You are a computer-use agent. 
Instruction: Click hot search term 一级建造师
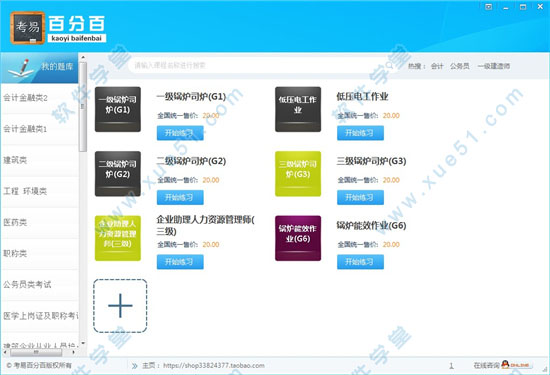[494, 66]
